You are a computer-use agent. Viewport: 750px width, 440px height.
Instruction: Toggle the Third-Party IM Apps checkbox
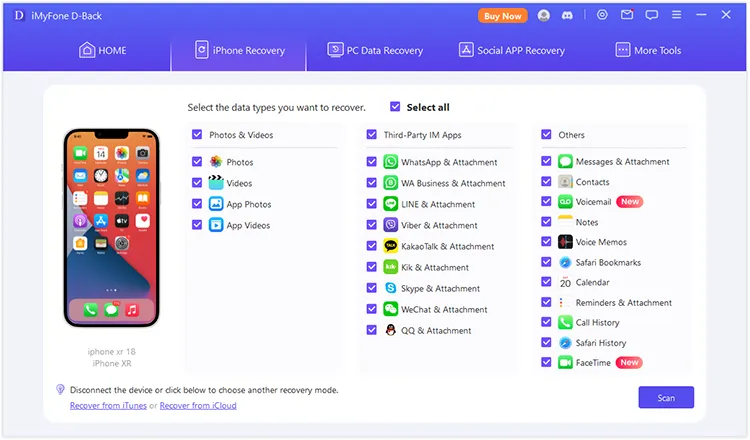point(372,134)
